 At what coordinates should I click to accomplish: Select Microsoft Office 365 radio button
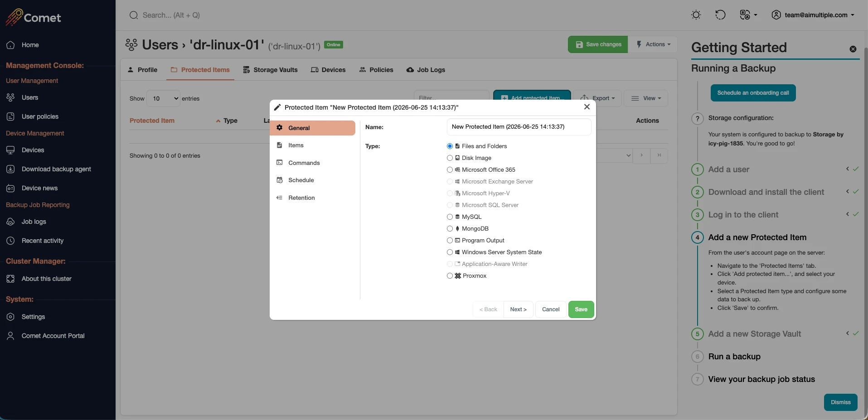(450, 170)
